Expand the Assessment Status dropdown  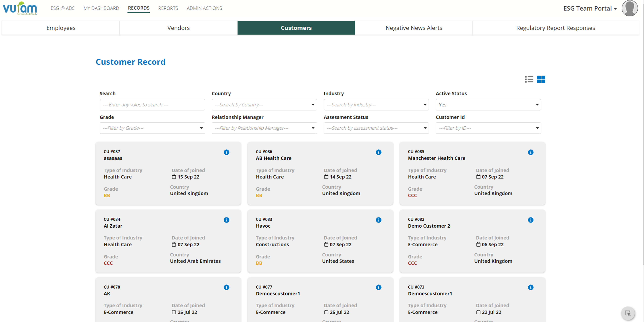tap(376, 128)
